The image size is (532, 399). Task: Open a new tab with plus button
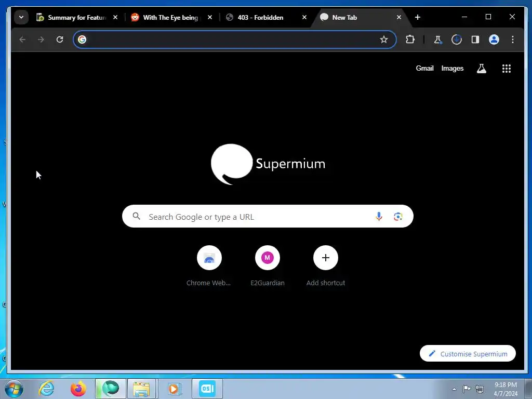[418, 17]
